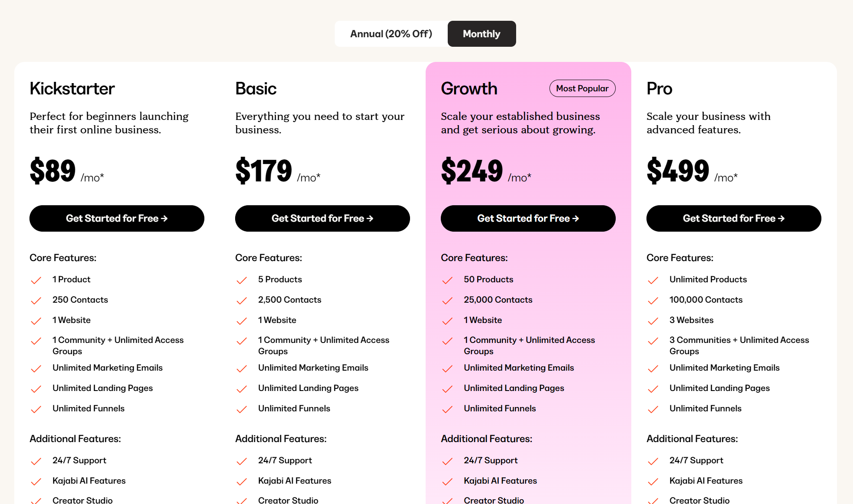The width and height of the screenshot is (853, 504).
Task: Click the Growth plan heading
Action: 469,88
